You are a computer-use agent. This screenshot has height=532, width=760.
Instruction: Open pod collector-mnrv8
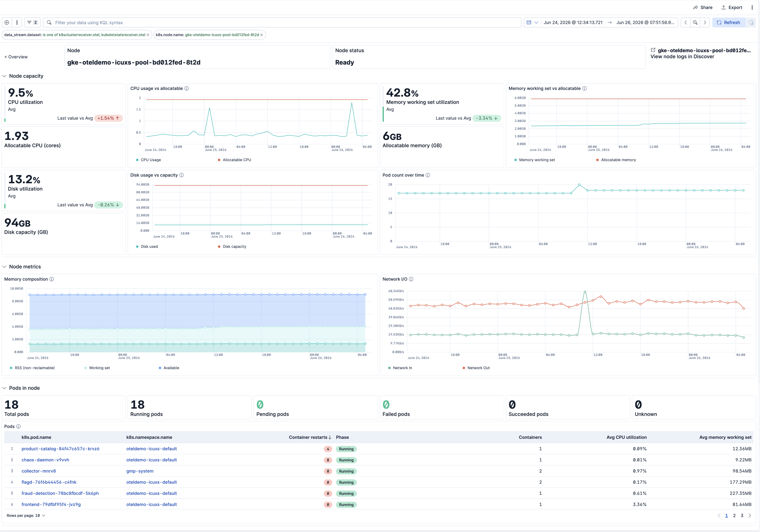point(39,471)
